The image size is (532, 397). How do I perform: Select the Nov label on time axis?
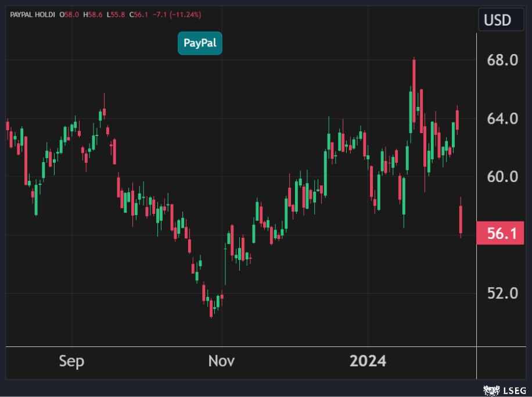point(221,361)
